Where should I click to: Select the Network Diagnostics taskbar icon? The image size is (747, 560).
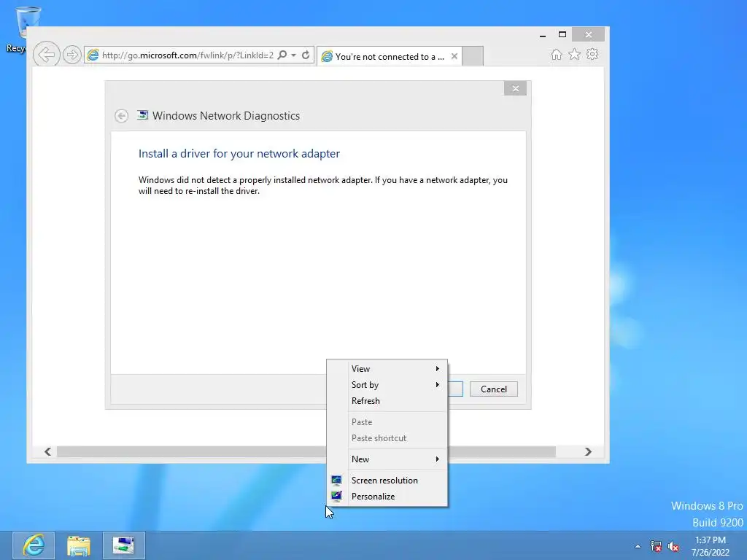click(124, 545)
